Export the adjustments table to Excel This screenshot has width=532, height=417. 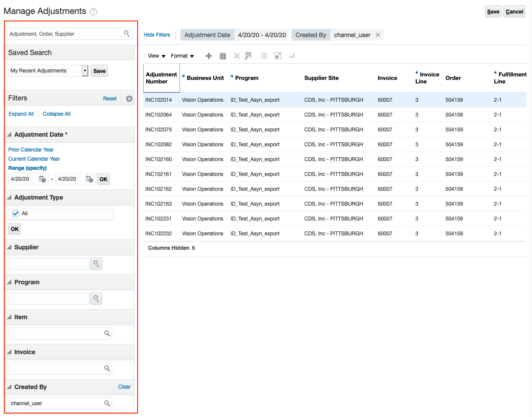248,56
